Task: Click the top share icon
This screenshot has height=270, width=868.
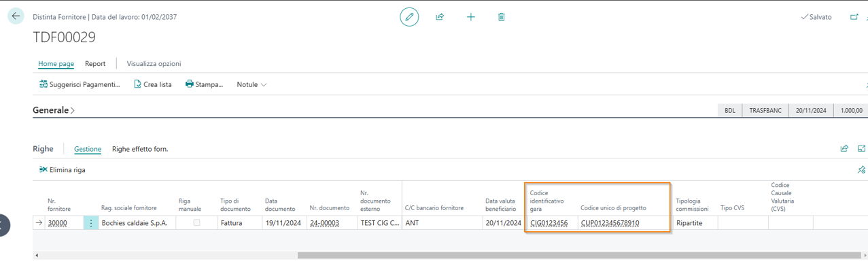Action: [440, 17]
